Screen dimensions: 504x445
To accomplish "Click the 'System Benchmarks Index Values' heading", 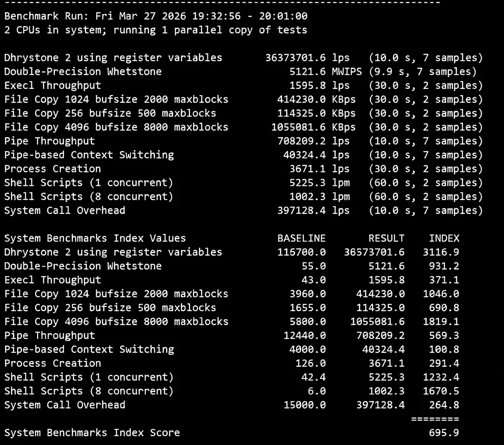I will tap(95, 239).
